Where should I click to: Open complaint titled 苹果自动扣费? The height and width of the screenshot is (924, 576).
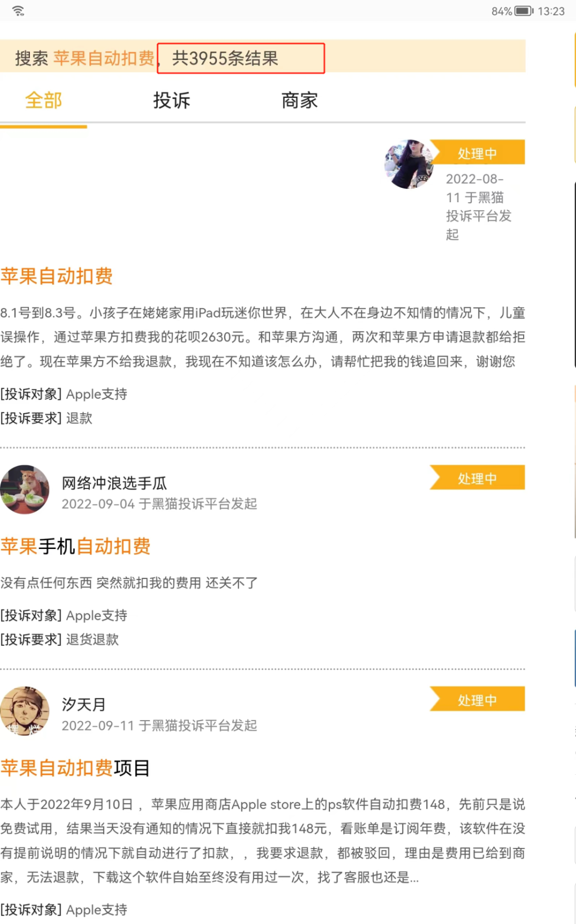coord(56,276)
